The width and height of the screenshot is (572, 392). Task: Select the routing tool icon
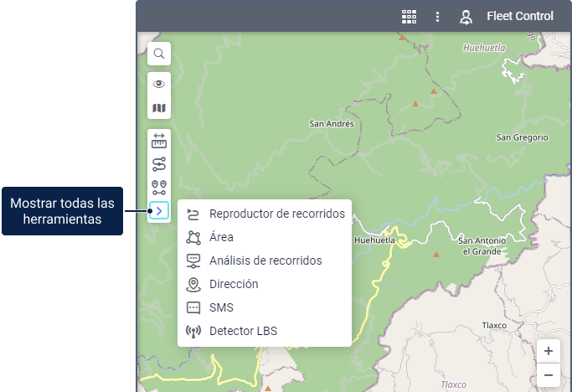point(159,164)
